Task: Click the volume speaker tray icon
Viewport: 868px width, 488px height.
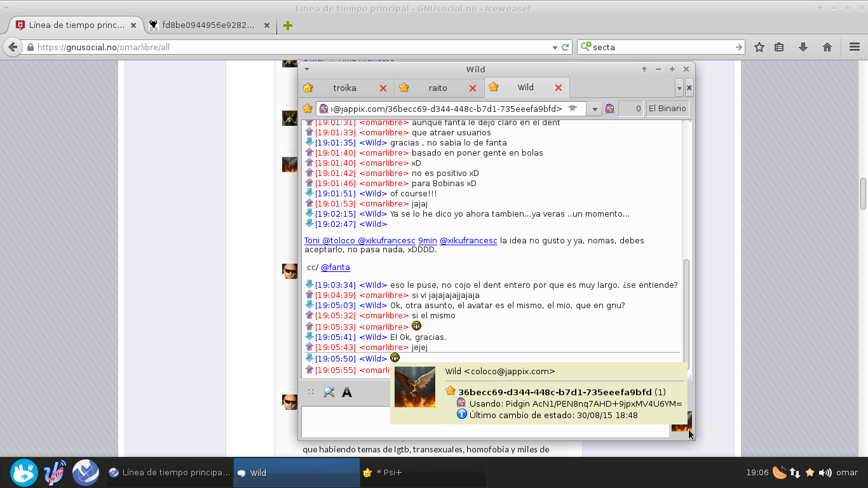Action: [x=825, y=473]
